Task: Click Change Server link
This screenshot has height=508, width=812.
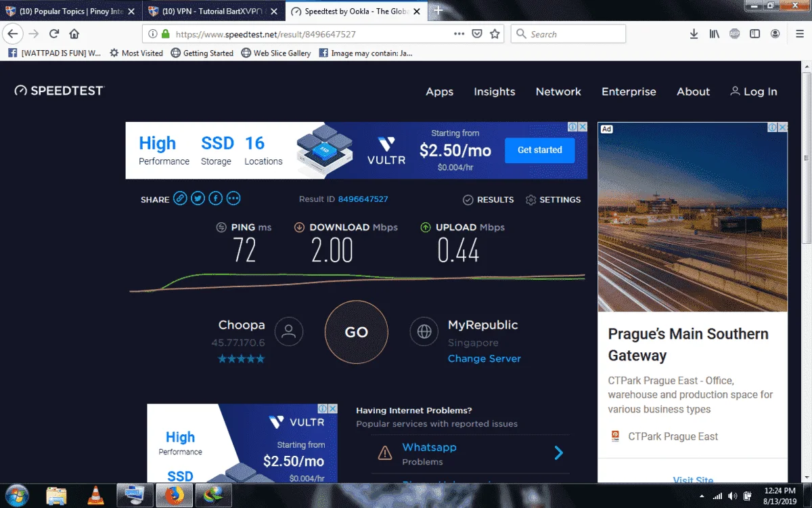Action: (x=484, y=358)
